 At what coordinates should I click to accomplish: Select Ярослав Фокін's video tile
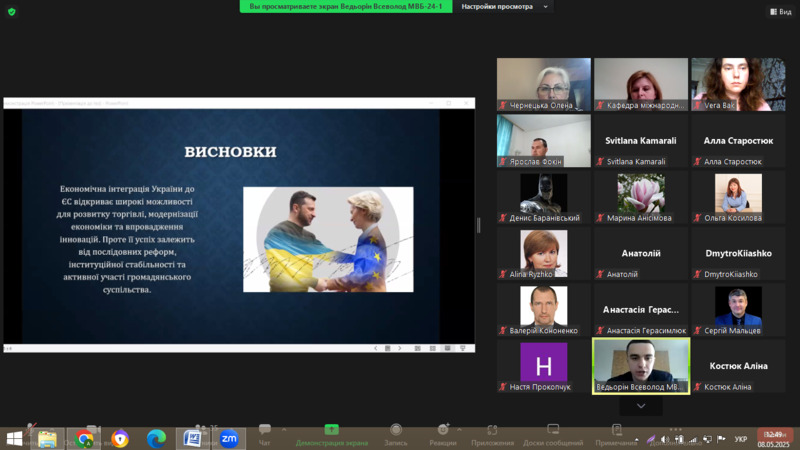(544, 140)
